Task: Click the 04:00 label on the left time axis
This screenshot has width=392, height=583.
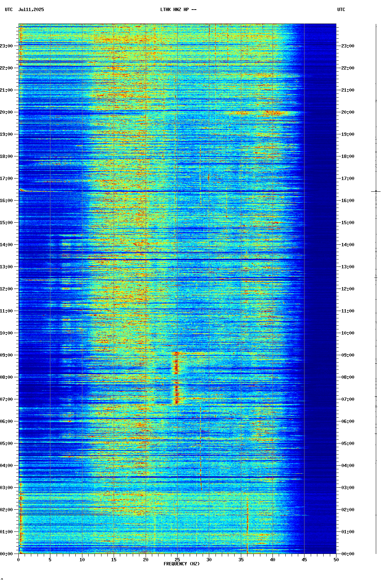Action: click(x=6, y=466)
